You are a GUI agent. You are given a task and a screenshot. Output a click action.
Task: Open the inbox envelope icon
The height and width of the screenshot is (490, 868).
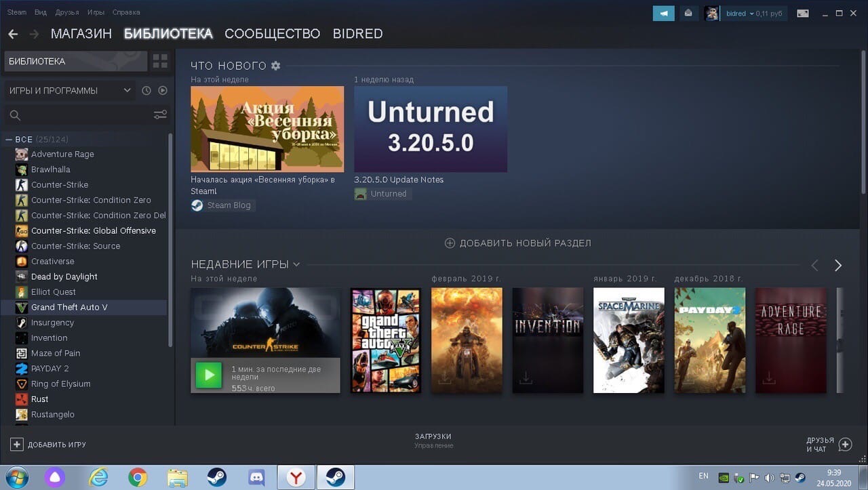(x=688, y=13)
